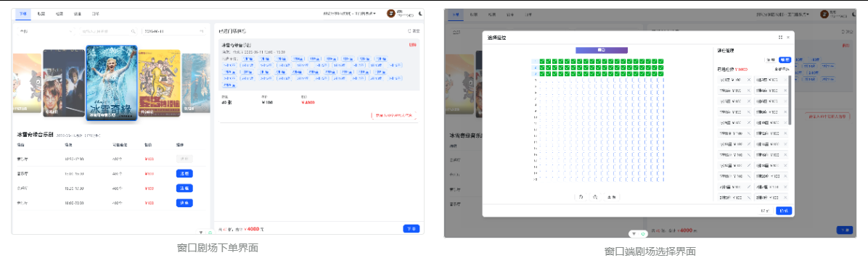Click the blue submit order button at bottom right
This screenshot has height=271, width=868.
tap(412, 228)
